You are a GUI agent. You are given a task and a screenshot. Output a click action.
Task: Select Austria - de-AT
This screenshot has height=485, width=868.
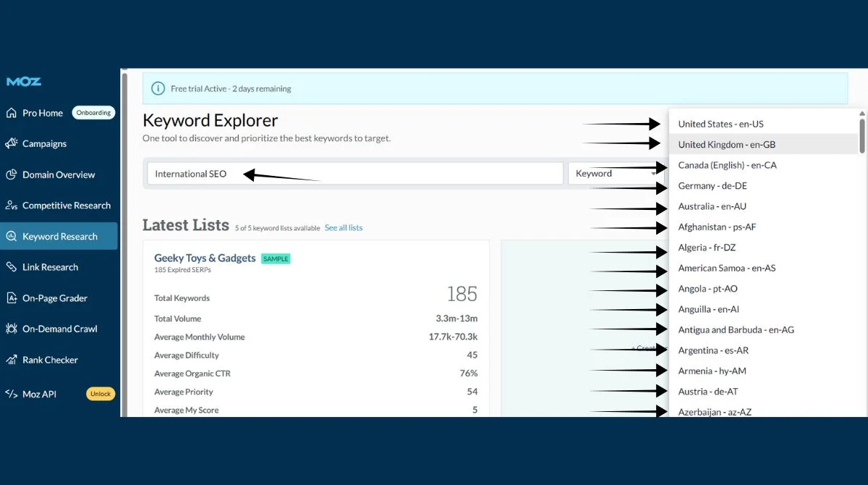coord(764,392)
